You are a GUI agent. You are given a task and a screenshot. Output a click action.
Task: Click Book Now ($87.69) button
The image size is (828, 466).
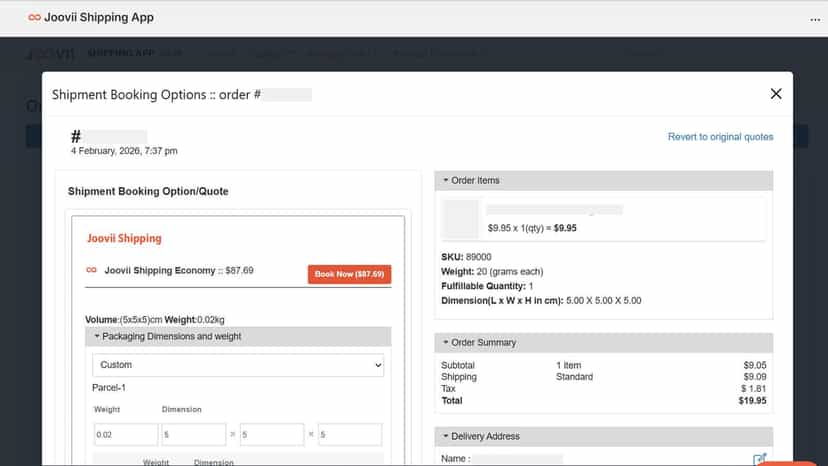click(x=350, y=274)
